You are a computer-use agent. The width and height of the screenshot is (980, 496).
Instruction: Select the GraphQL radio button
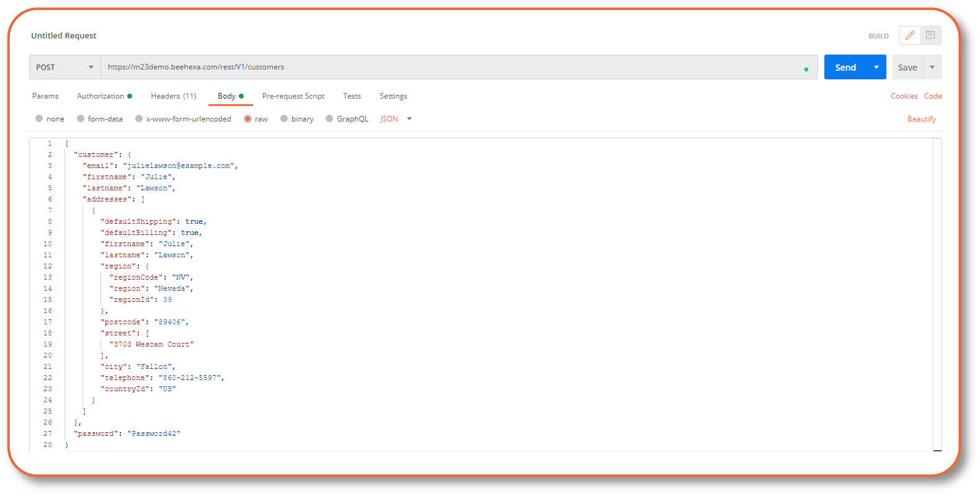329,118
